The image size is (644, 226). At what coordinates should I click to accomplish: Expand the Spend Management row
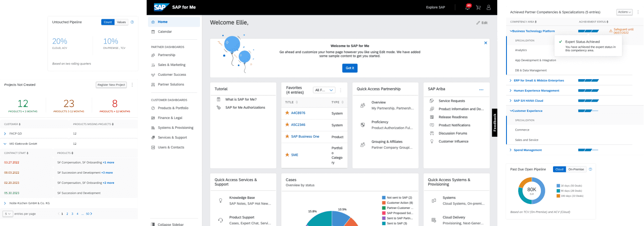pos(510,150)
